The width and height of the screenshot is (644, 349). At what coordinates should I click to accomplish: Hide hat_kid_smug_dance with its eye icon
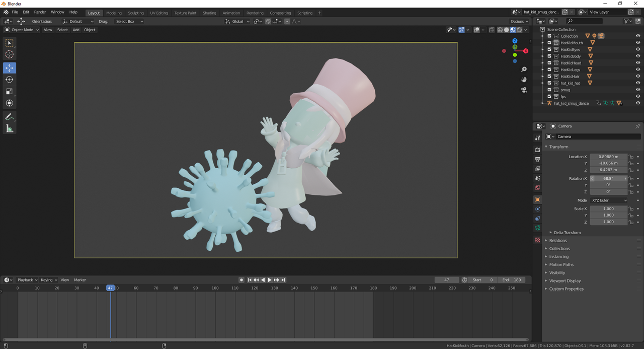click(638, 103)
